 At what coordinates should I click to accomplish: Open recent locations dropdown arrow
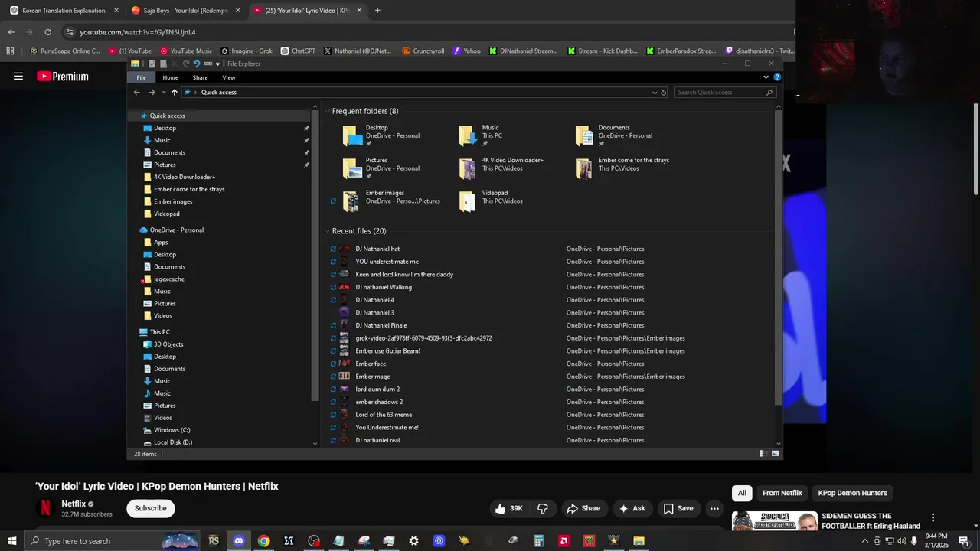[x=163, y=92]
